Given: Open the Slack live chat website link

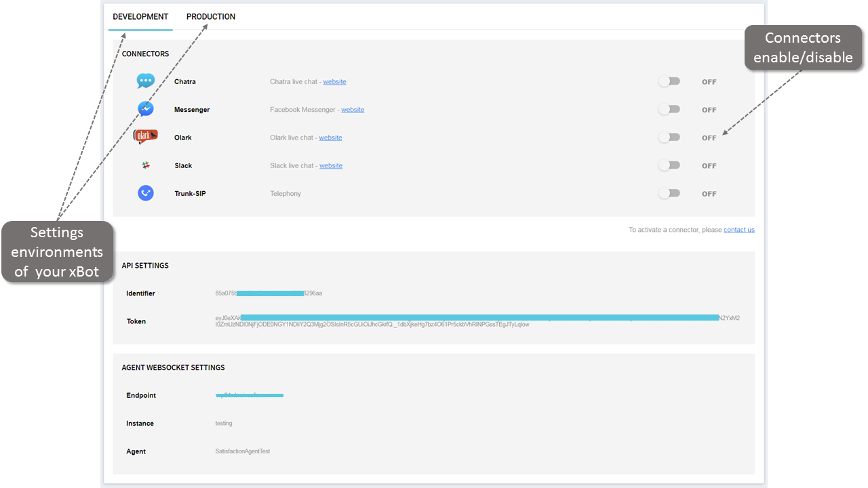Looking at the screenshot, I should click(331, 165).
